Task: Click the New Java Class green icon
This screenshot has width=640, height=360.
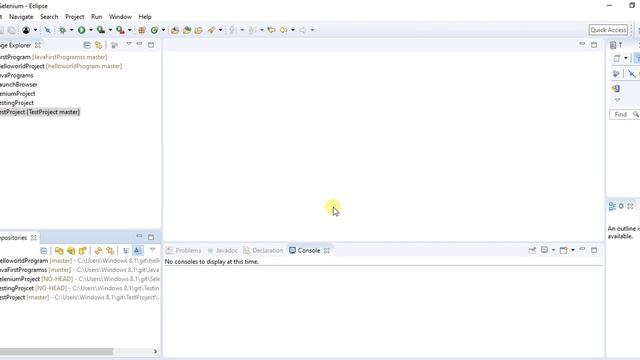Action: pyautogui.click(x=154, y=30)
